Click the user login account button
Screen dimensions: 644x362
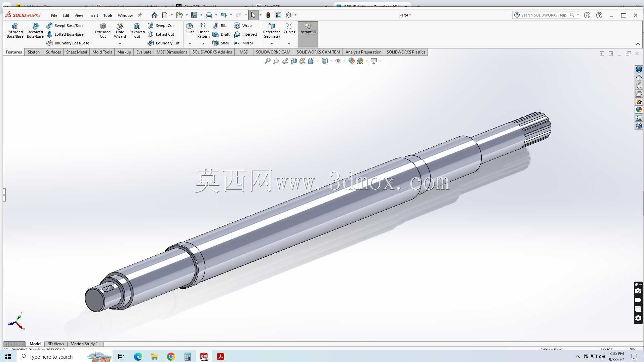tap(587, 15)
